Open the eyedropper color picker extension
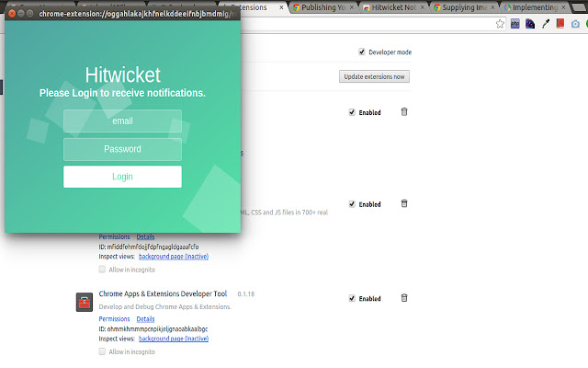588x368 pixels. point(546,24)
